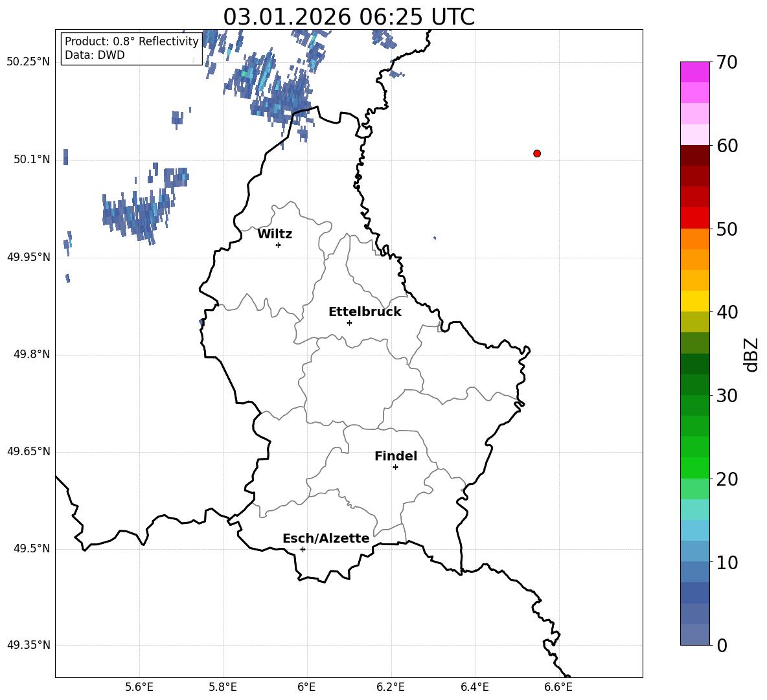Pick the dark maroon colorbar segment below 60
The height and width of the screenshot is (700, 767).
(x=695, y=155)
